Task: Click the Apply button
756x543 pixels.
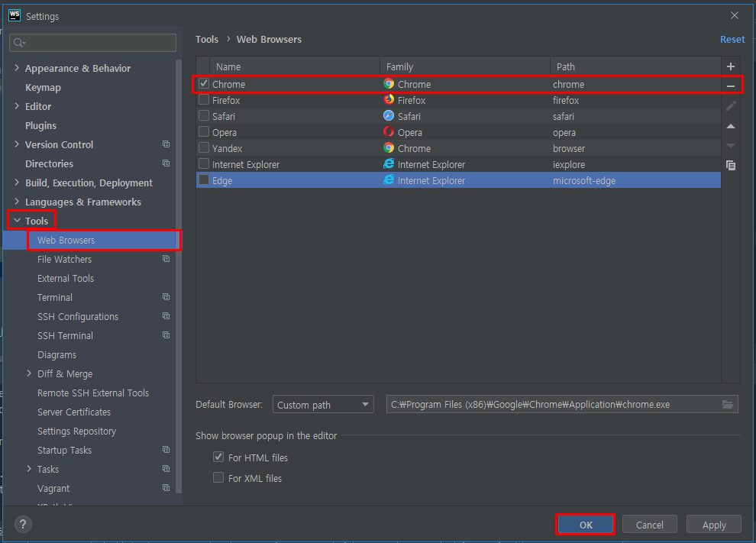Action: [713, 525]
